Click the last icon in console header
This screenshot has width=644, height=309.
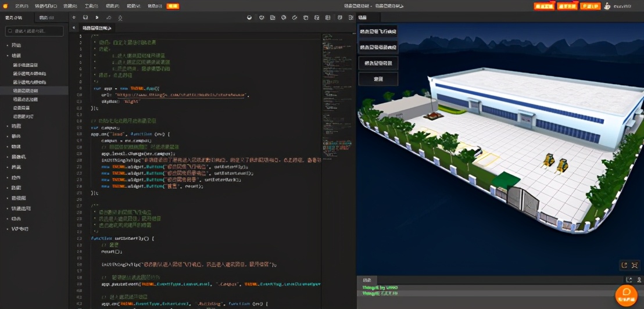pyautogui.click(x=639, y=280)
